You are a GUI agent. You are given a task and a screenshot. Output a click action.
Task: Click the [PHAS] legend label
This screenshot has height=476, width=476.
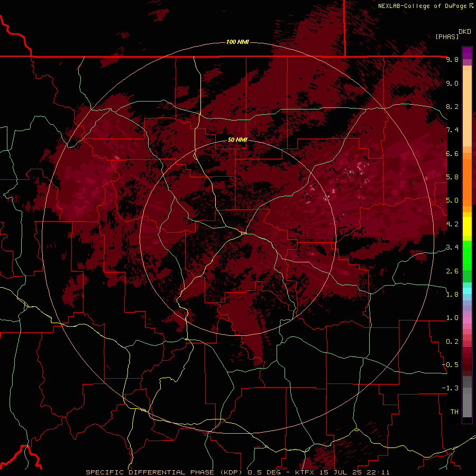[x=447, y=36]
